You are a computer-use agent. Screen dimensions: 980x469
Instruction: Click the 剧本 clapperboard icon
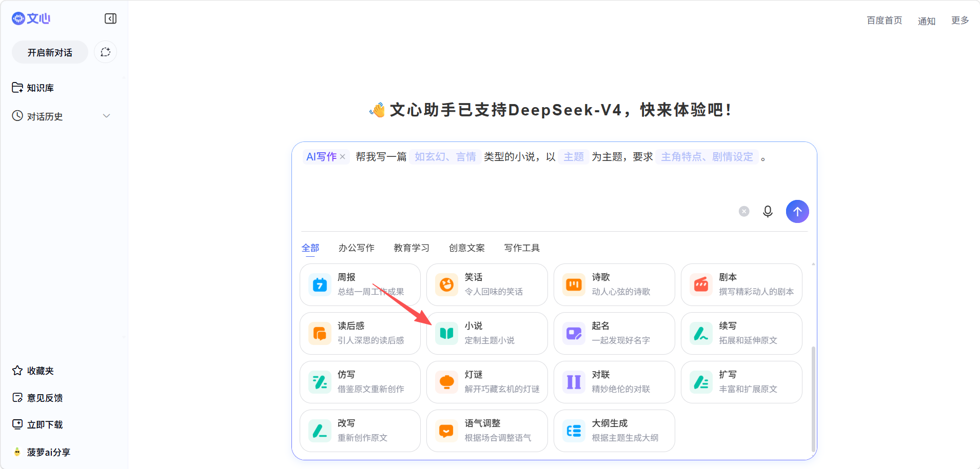(x=701, y=284)
